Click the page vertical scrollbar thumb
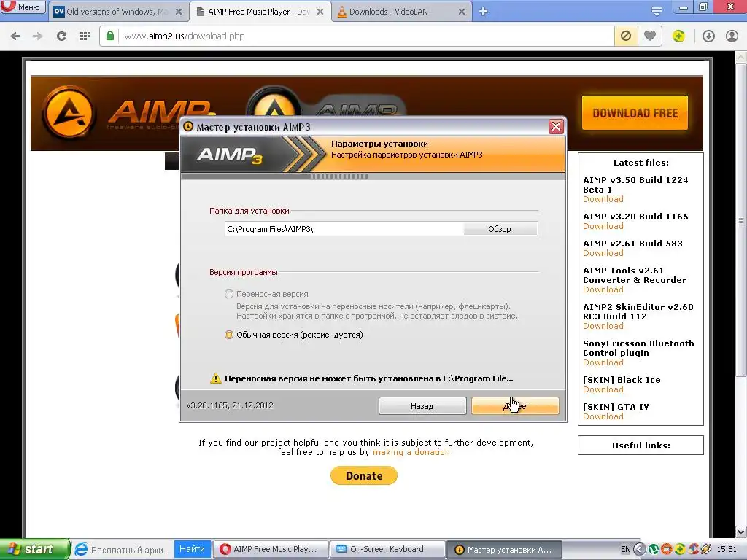747x560 pixels. click(x=741, y=219)
